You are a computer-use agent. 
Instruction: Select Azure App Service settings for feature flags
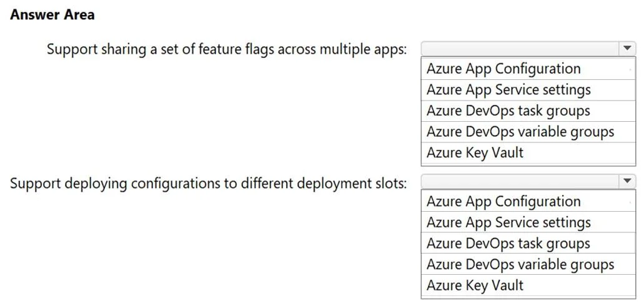528,89
